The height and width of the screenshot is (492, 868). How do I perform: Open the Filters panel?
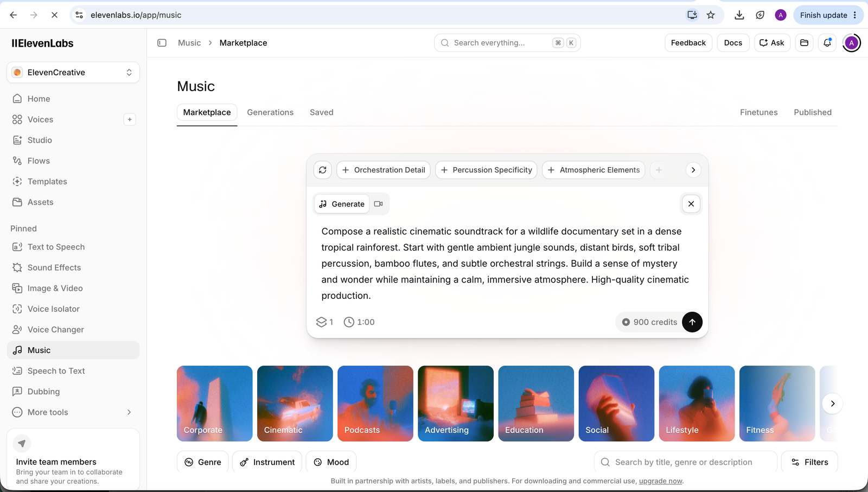(809, 462)
